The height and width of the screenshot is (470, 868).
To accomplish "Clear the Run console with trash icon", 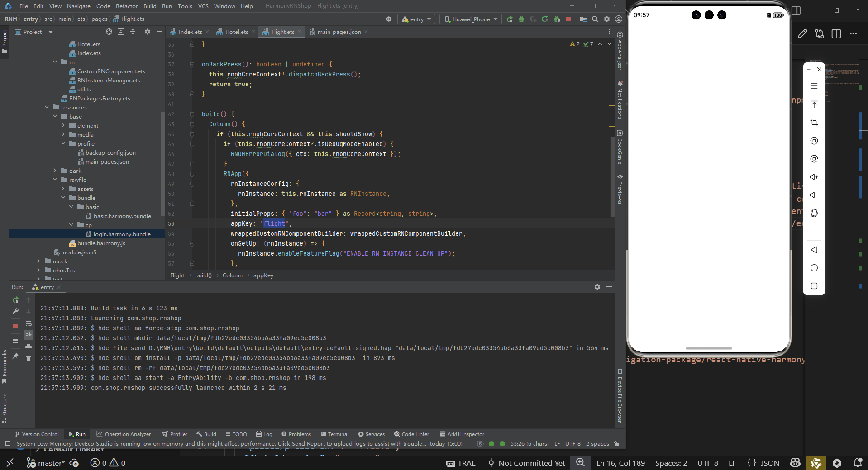I will pos(28,358).
